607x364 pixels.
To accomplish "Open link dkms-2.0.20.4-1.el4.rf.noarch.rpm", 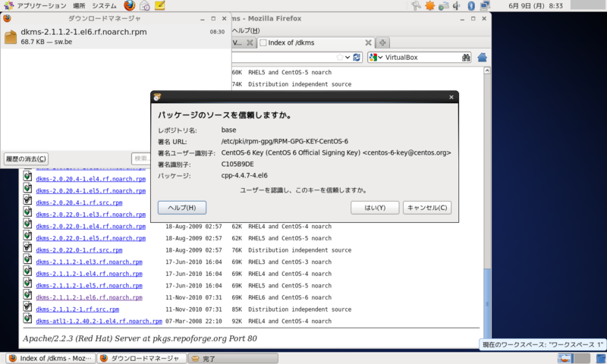I will tap(90, 179).
